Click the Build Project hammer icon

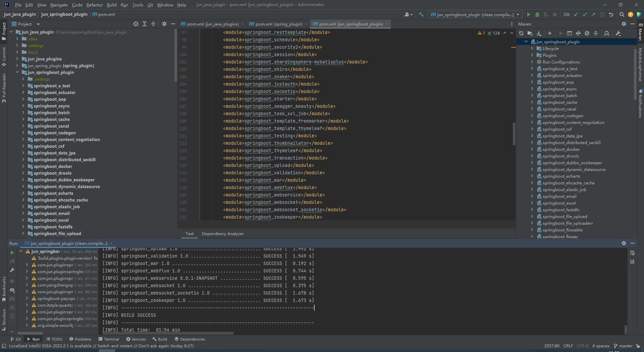tap(421, 14)
